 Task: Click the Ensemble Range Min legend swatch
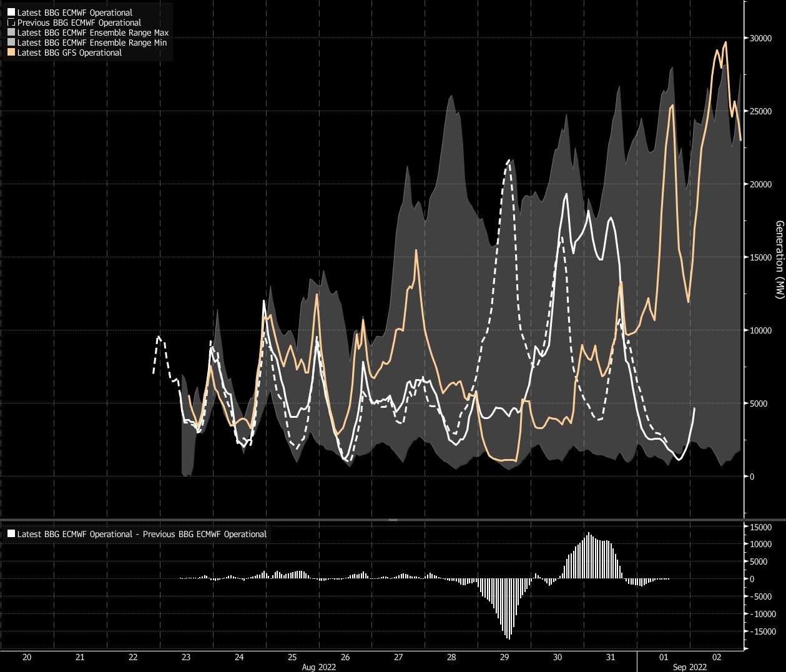click(11, 42)
